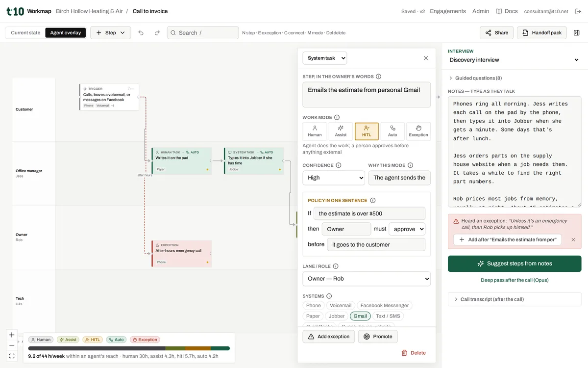588x368 pixels.
Task: Choose the Auto work mode
Action: (392, 131)
